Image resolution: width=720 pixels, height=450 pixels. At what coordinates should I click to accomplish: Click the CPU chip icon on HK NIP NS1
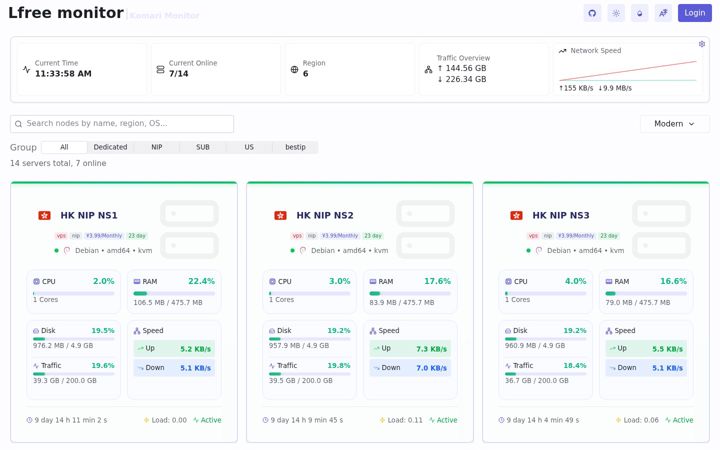(36, 281)
